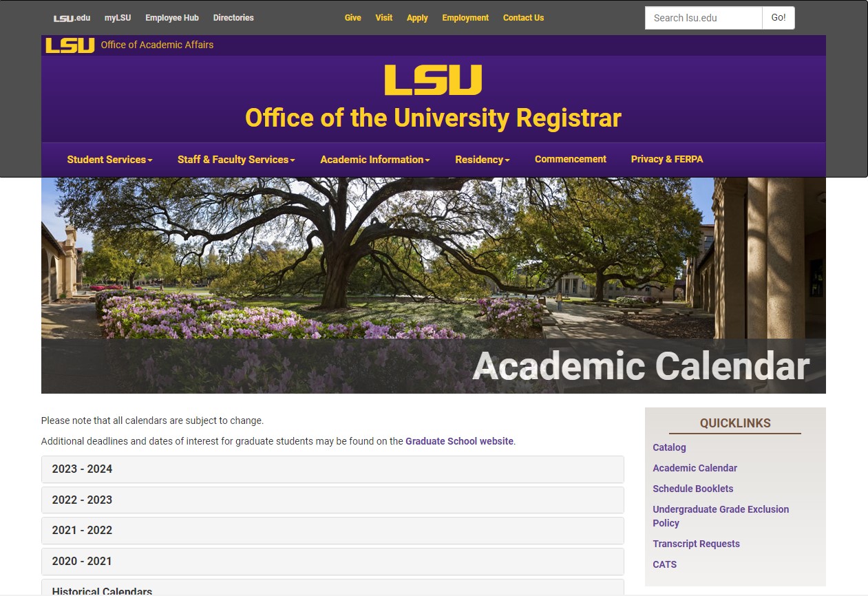Open the Undergraduate Grade Exclusion Policy quicklink
Viewport: 868px width, 596px height.
721,516
